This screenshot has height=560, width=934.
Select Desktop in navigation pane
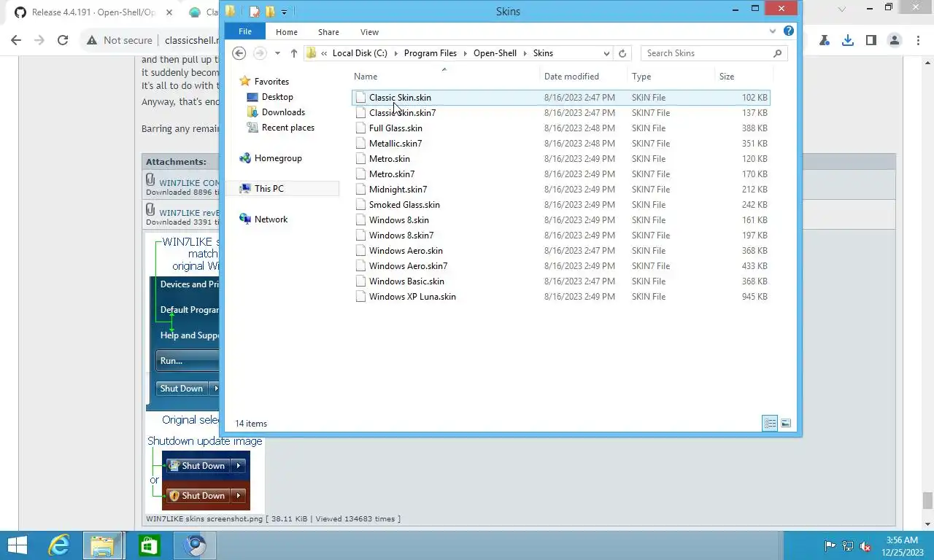(277, 97)
